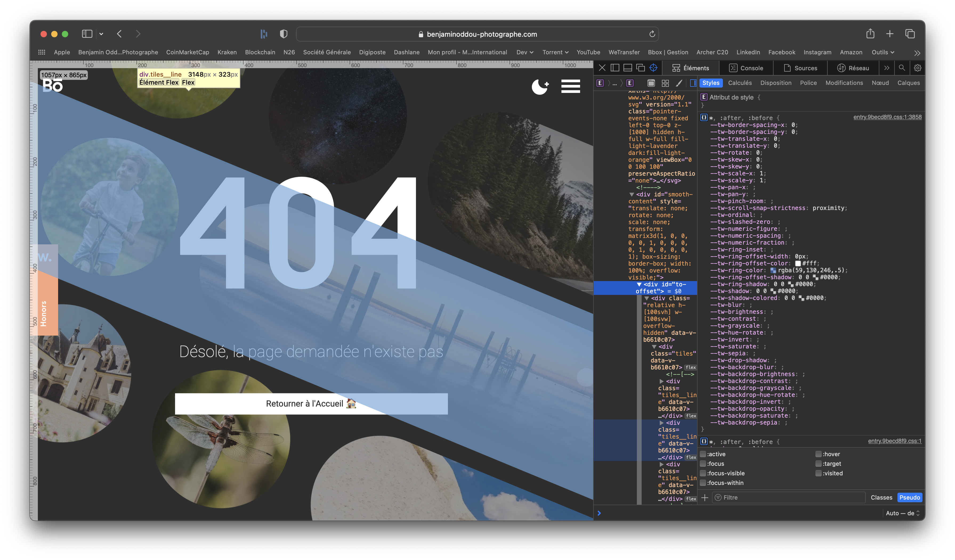
Task: Click the element selection crosshair icon
Action: (x=653, y=68)
